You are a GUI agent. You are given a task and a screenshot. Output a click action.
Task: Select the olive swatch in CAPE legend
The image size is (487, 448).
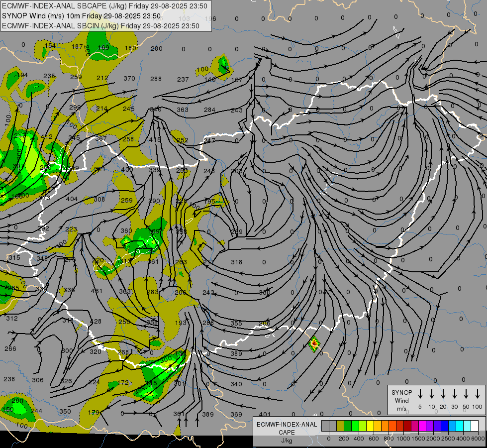(x=340, y=426)
